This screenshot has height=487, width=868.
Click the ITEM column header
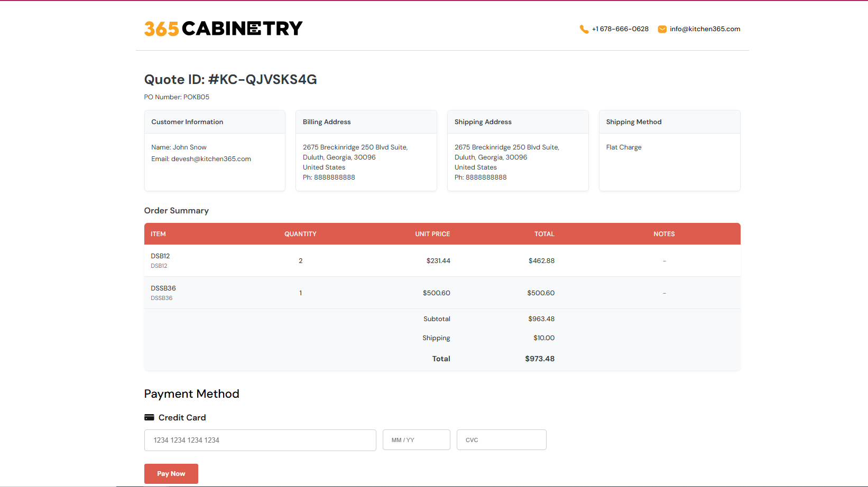pyautogui.click(x=158, y=234)
